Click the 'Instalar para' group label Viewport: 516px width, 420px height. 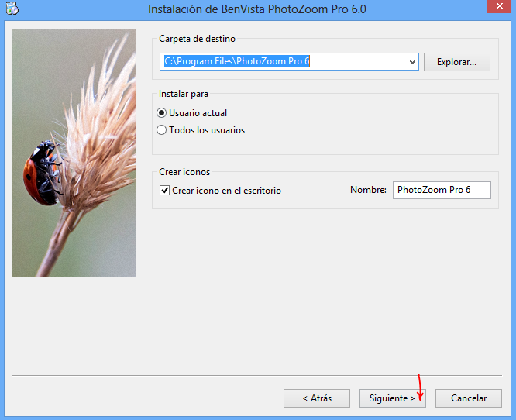pos(184,94)
